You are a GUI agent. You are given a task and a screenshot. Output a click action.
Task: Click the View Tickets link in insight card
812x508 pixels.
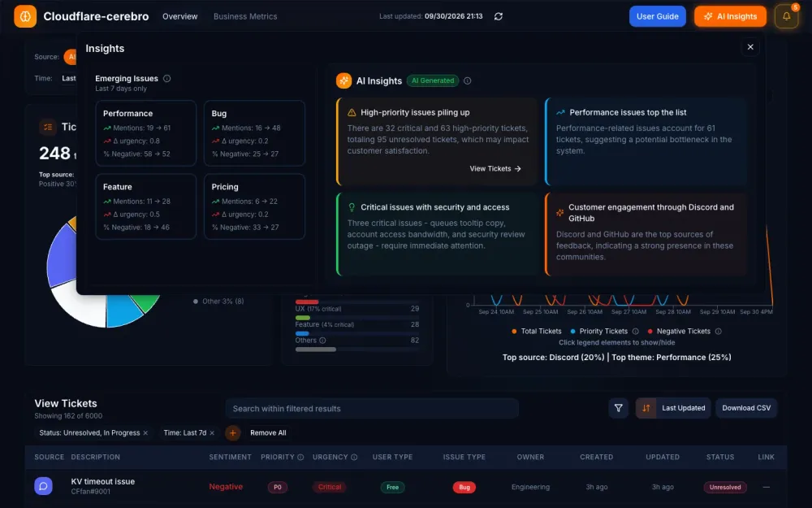(495, 168)
